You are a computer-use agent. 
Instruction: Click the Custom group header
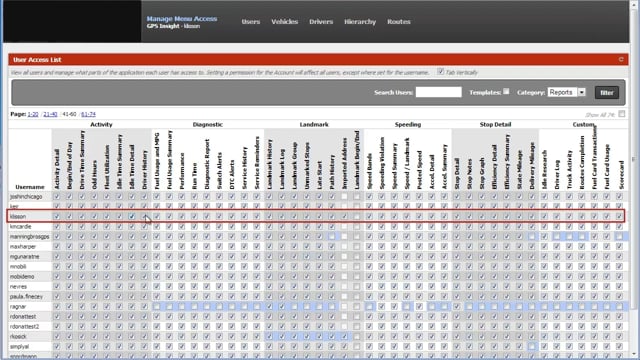583,124
